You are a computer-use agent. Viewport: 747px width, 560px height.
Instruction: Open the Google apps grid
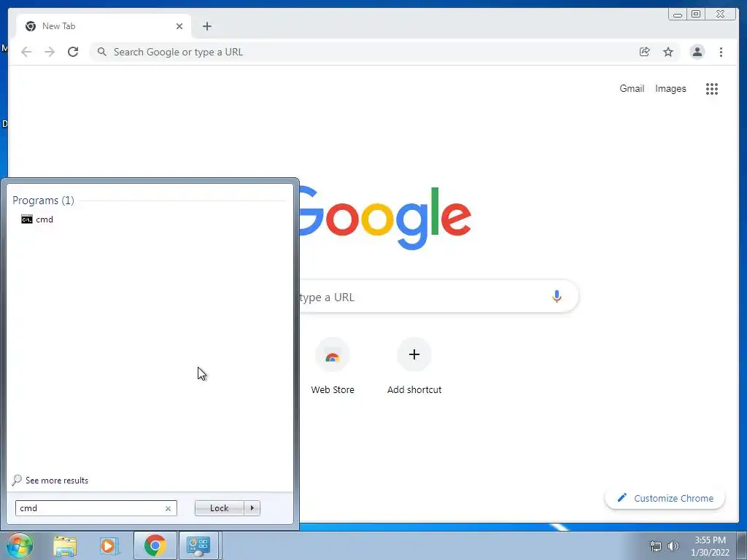[x=712, y=88]
